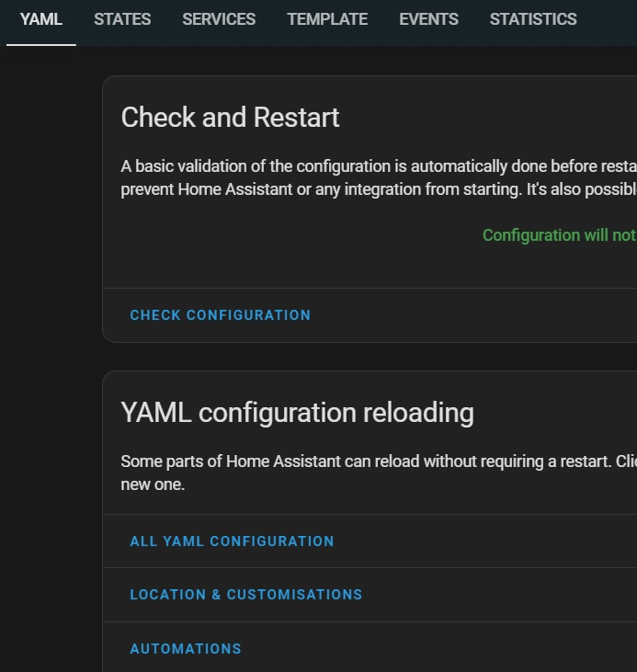Open the STATISTICS tab
The height and width of the screenshot is (672, 637).
pyautogui.click(x=533, y=19)
